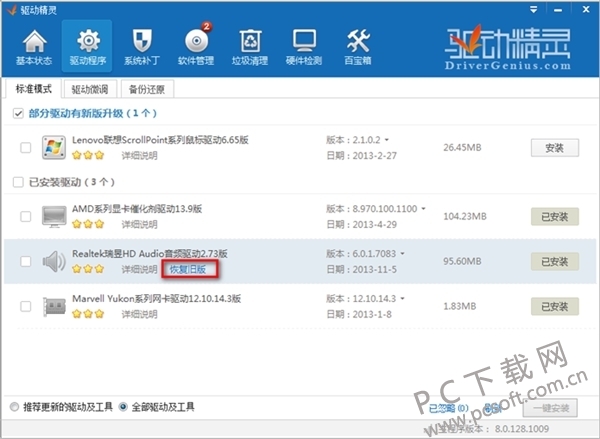Click the date 2013-2-27
The height and width of the screenshot is (439, 600).
pyautogui.click(x=374, y=155)
